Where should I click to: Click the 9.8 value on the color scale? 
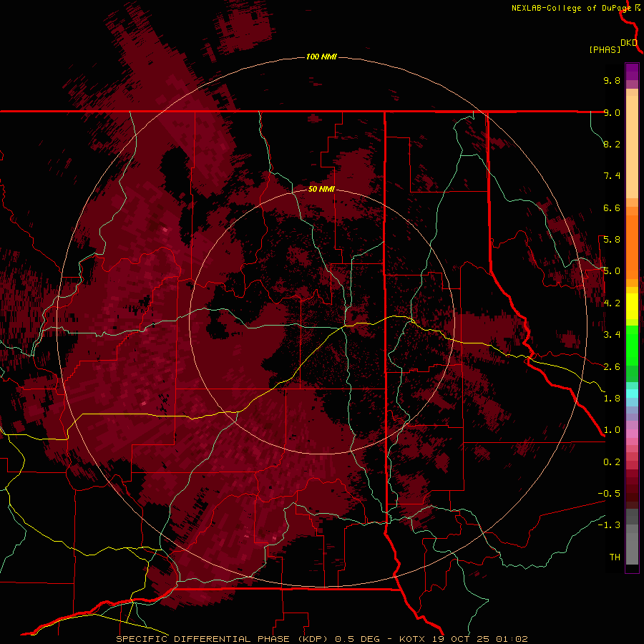(x=612, y=80)
